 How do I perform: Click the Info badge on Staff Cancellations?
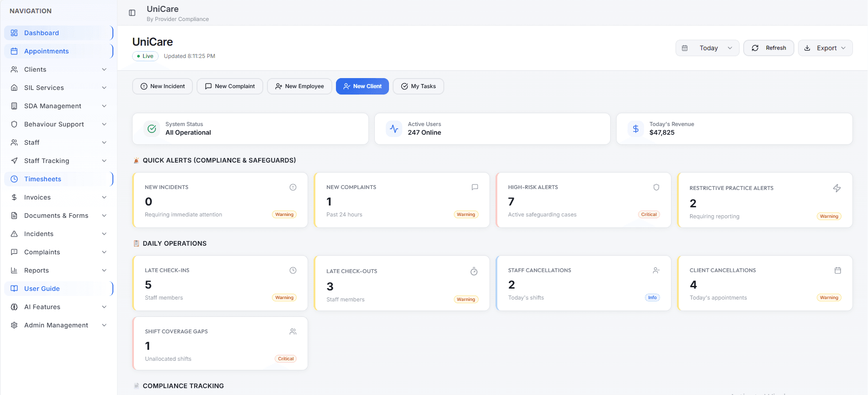tap(652, 298)
